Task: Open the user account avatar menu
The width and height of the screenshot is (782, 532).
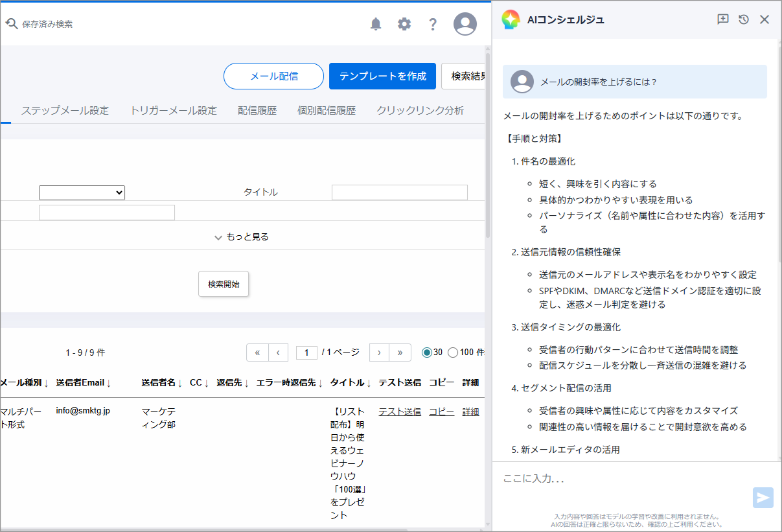Action: click(465, 24)
